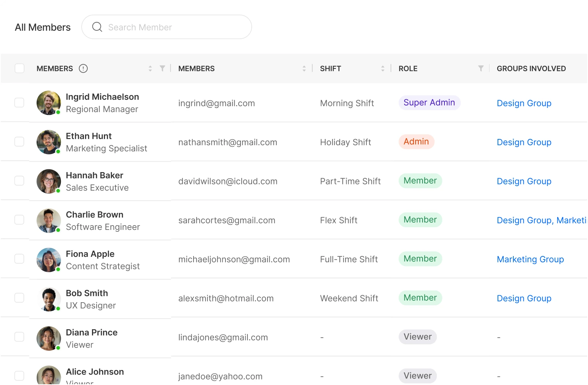Click Ingrid Michaelson's avatar
Screen dimensions: 588x385
pyautogui.click(x=48, y=103)
